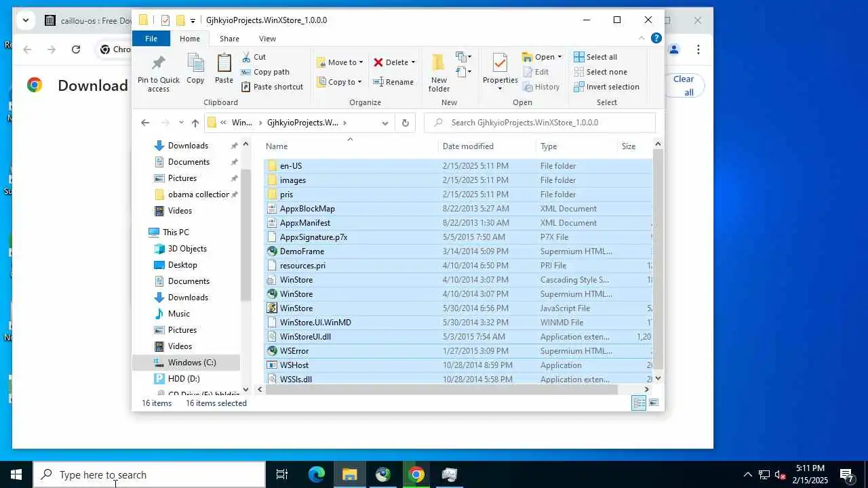Select Windows (C:) in navigation pane
Screen dimensions: 868x488
[192, 363]
